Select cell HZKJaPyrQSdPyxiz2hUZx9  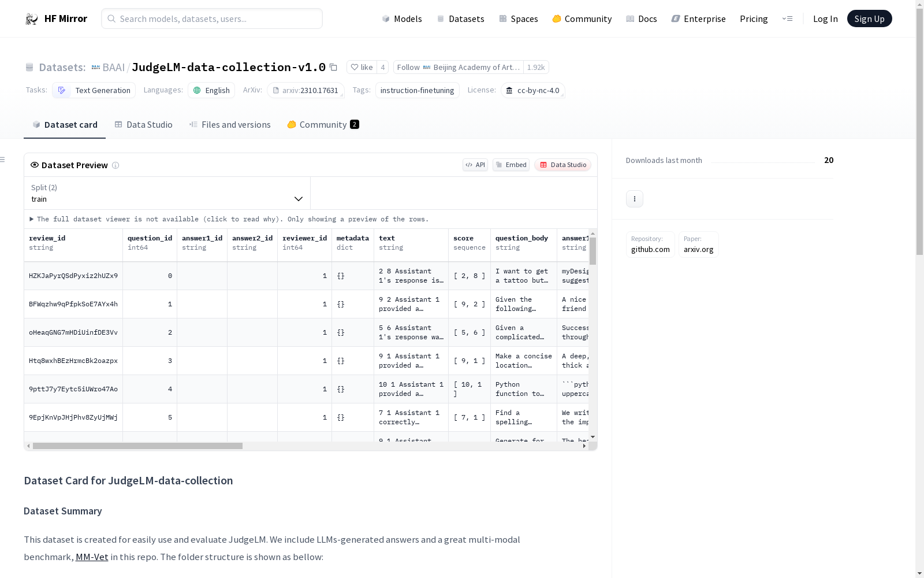click(x=73, y=276)
